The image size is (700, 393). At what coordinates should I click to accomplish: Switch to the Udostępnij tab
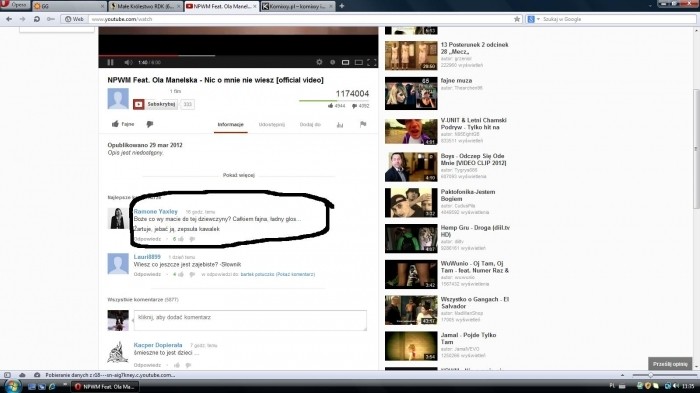pos(271,125)
